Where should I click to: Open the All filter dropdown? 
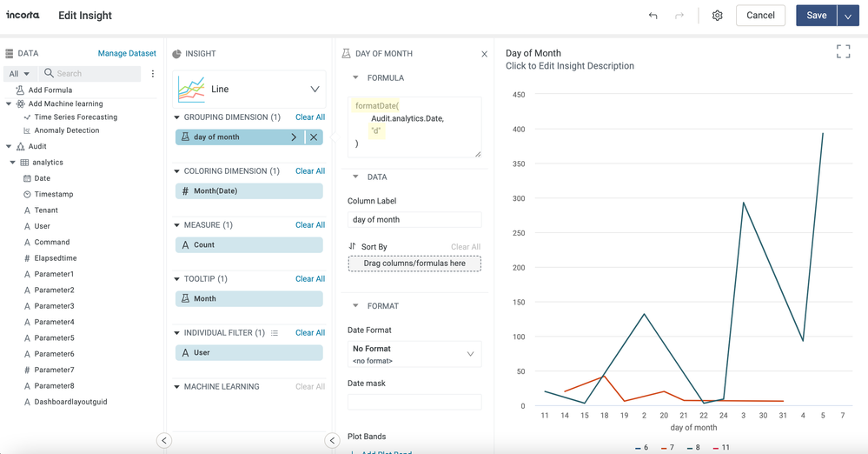coord(19,74)
